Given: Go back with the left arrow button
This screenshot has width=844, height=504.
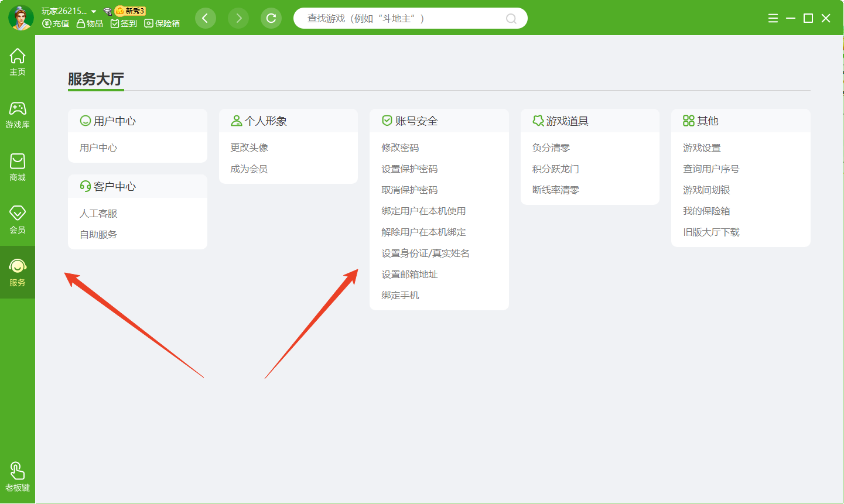Looking at the screenshot, I should [206, 18].
